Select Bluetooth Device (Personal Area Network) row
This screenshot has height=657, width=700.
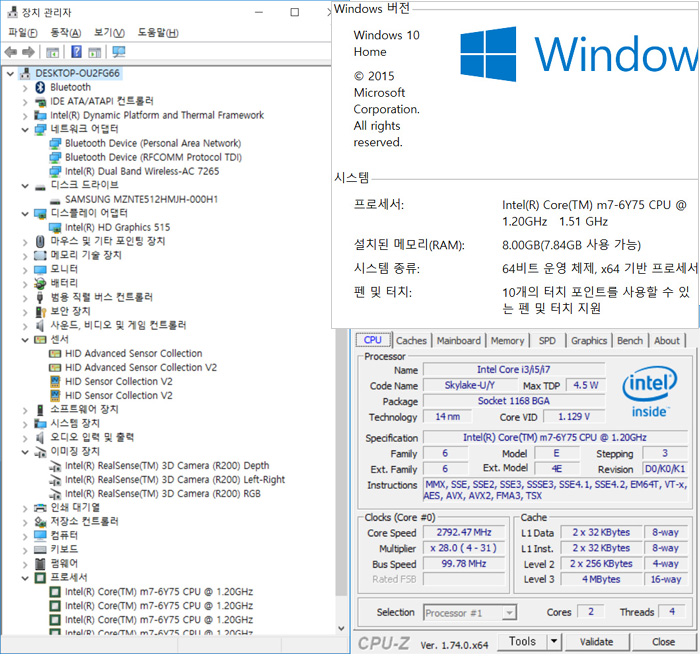click(x=153, y=144)
